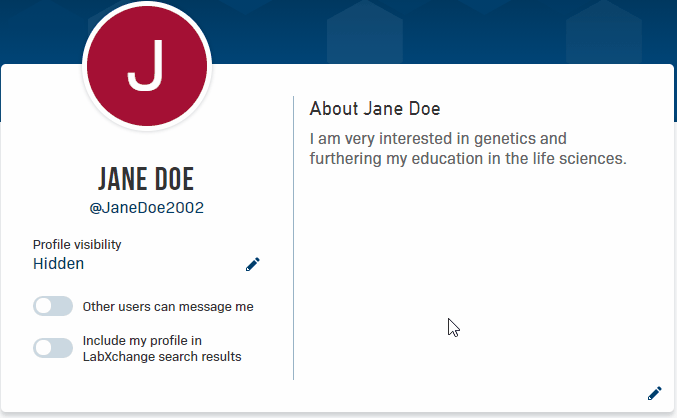Click the vertical divider between profile panels

(x=293, y=240)
